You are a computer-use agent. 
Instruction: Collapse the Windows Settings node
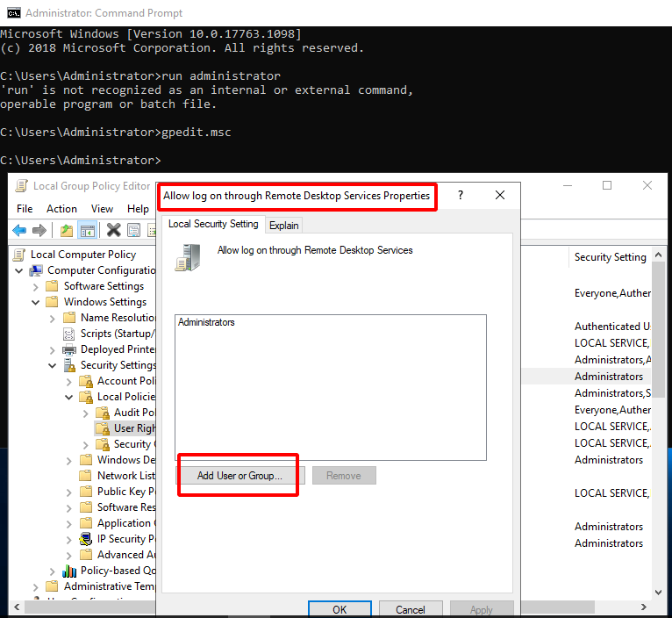point(36,302)
